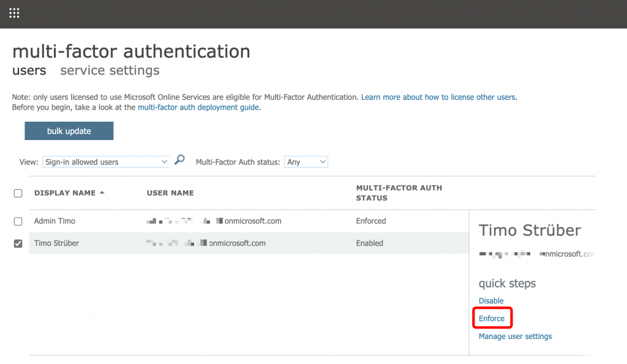Image resolution: width=627 pixels, height=364 pixels.
Task: Select the Timo Strüber name in user row
Action: 56,243
